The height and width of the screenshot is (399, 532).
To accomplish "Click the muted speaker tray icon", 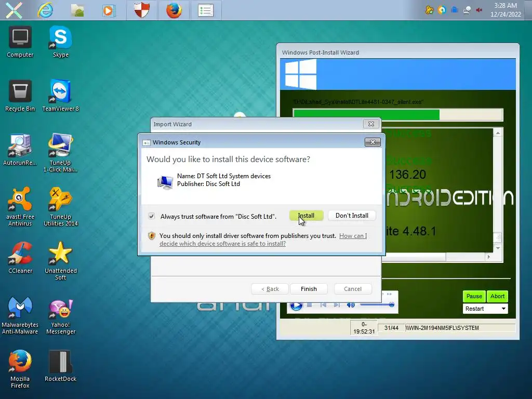I will click(479, 10).
